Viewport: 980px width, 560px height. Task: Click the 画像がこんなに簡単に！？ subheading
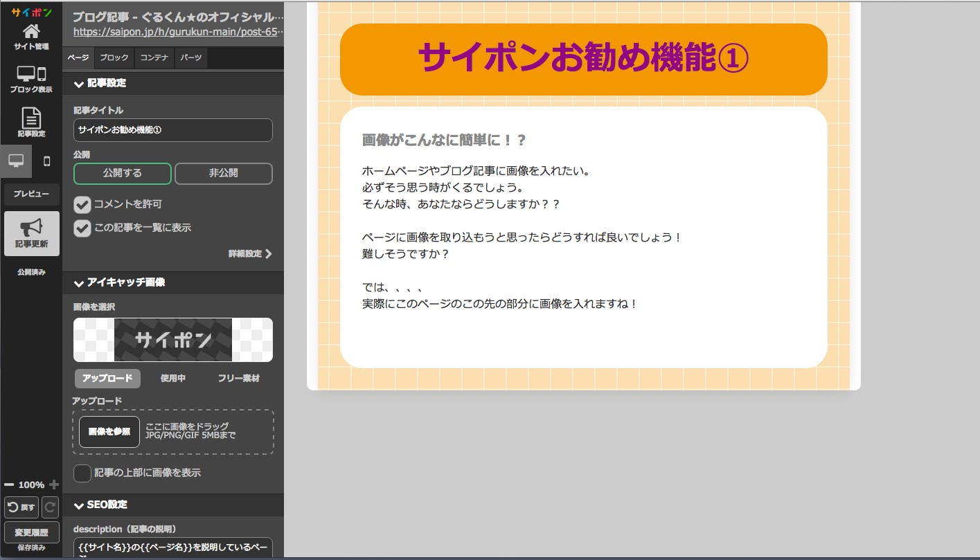(444, 141)
